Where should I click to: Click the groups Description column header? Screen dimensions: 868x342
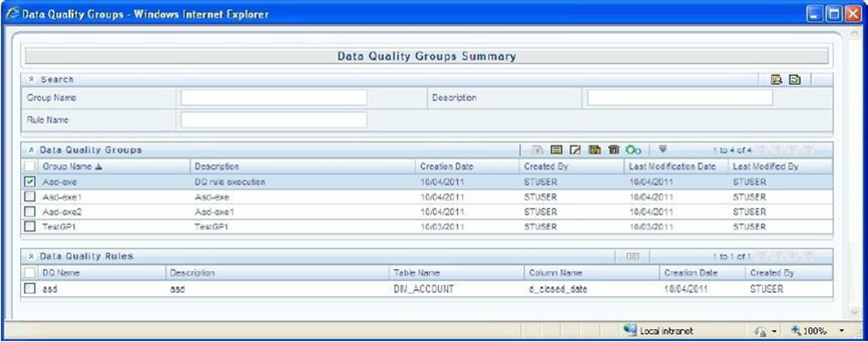pyautogui.click(x=217, y=166)
